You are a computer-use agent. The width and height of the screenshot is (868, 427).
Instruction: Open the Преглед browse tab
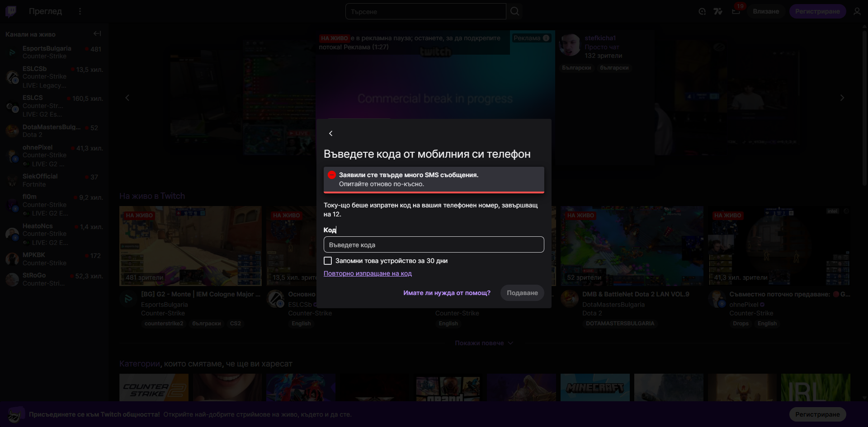point(45,11)
